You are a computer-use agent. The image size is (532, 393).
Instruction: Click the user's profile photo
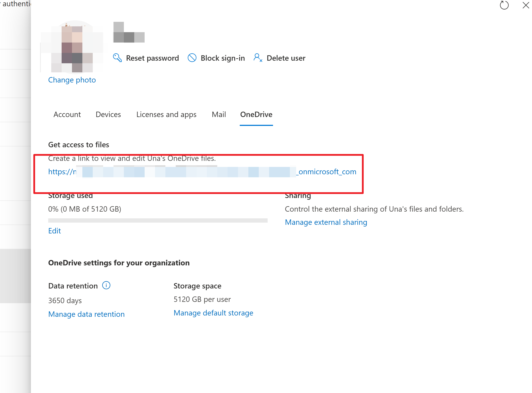coord(72,47)
